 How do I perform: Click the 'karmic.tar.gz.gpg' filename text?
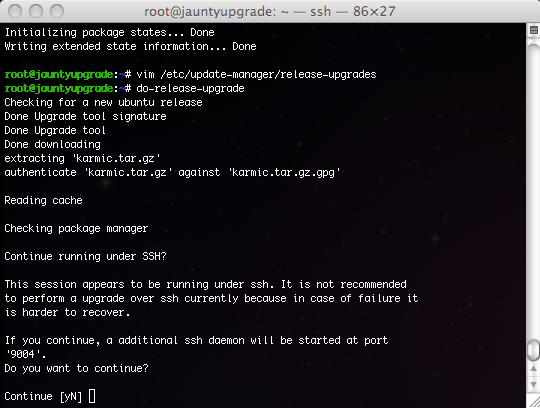(x=284, y=172)
